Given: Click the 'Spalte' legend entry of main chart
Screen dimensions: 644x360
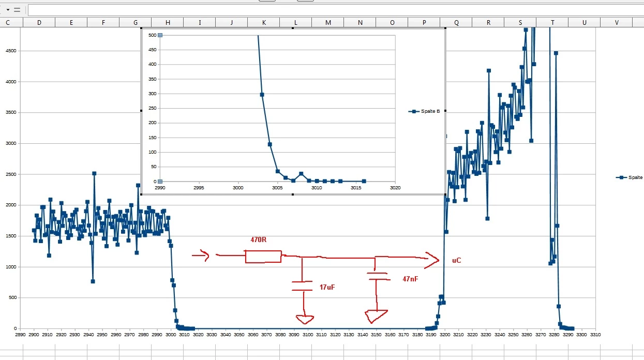Looking at the screenshot, I should coord(630,177).
